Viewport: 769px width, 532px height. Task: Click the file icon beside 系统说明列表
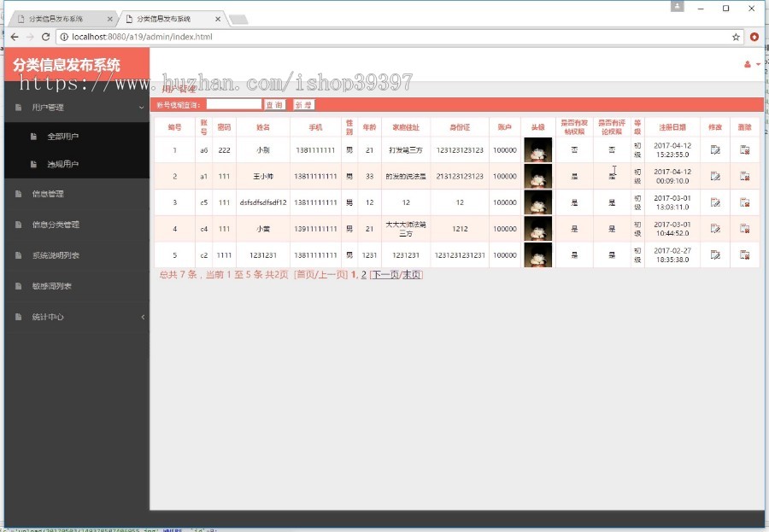18,255
